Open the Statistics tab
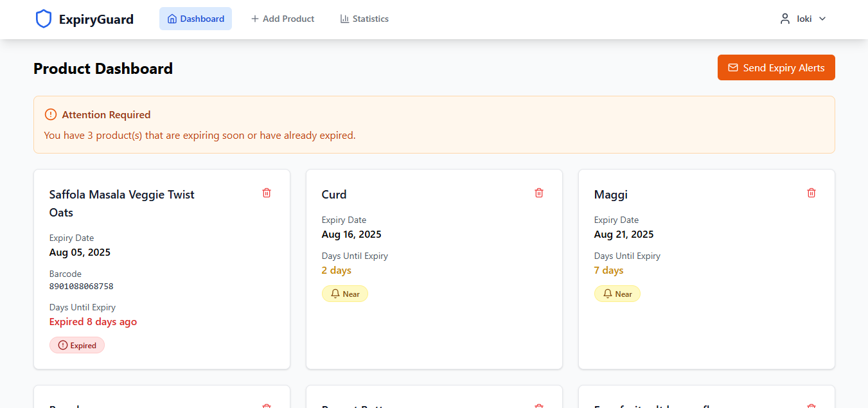 pos(364,19)
